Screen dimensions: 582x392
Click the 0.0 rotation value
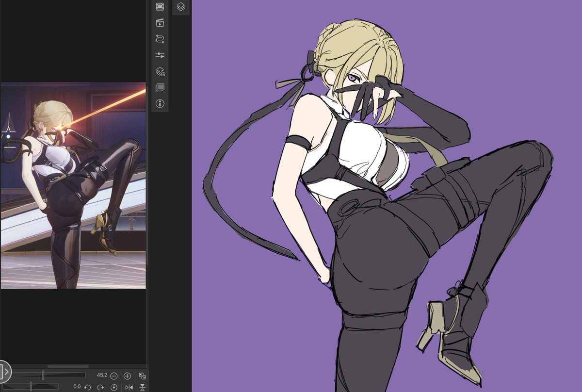click(77, 387)
